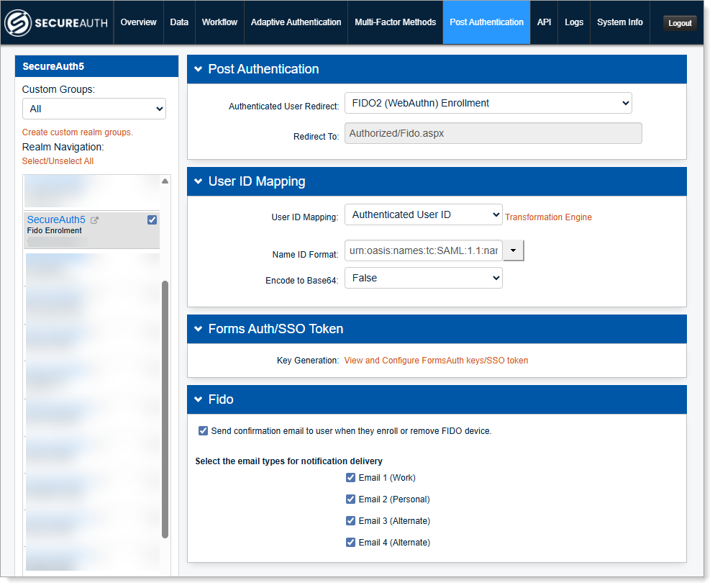Collapse the Forms Auth/SSO Token section
This screenshot has height=588, width=715.
[198, 329]
